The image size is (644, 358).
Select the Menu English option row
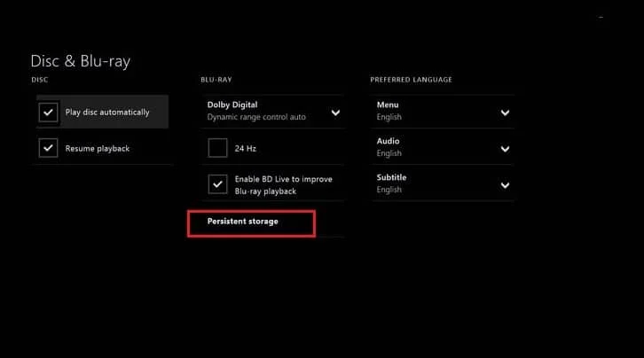point(443,112)
